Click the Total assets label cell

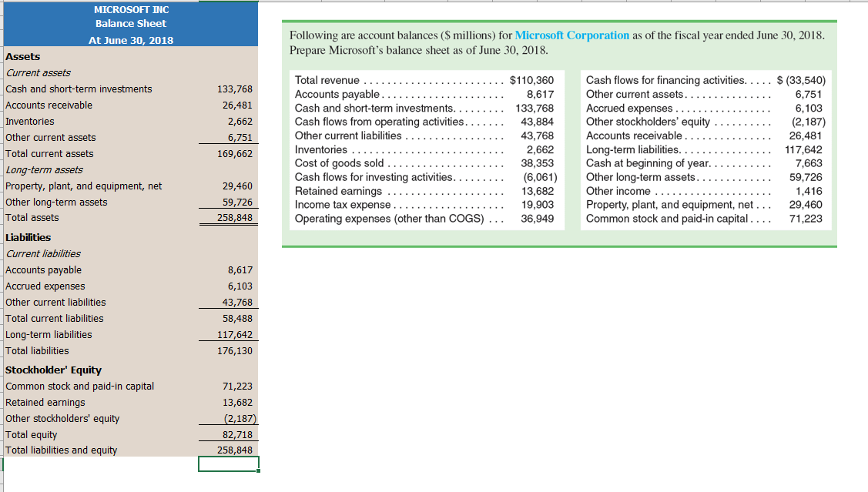(32, 218)
